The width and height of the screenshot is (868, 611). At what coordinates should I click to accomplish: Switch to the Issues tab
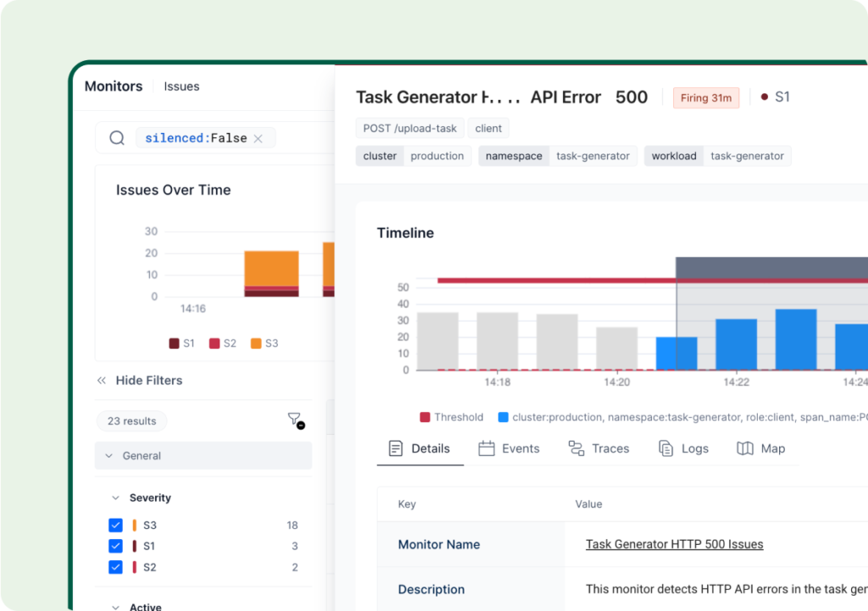coord(181,86)
